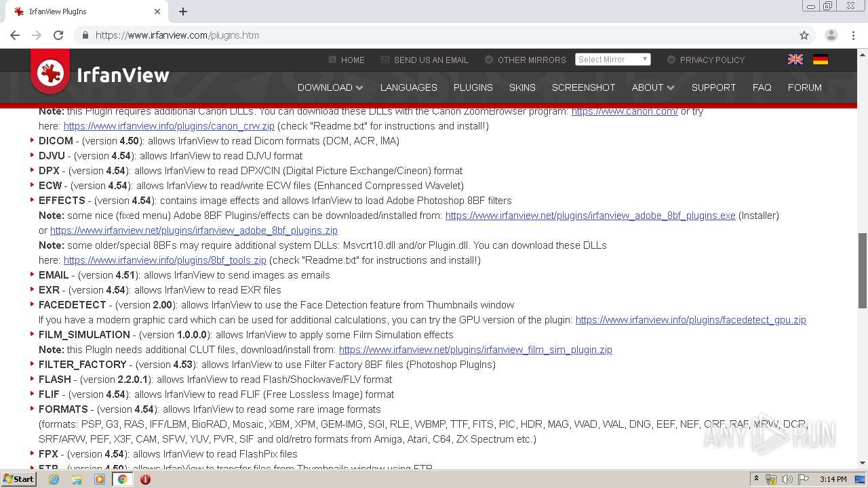Open the PLUGINS page
This screenshot has width=868, height=488.
pos(473,87)
